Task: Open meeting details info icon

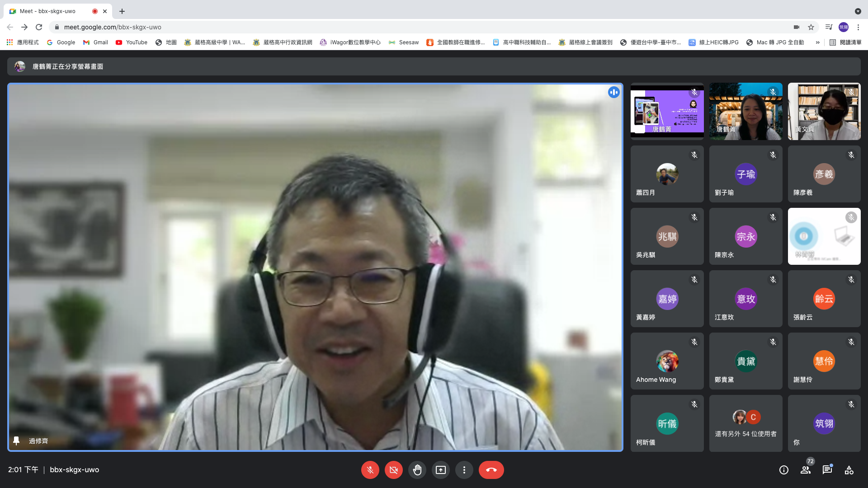Action: point(783,470)
